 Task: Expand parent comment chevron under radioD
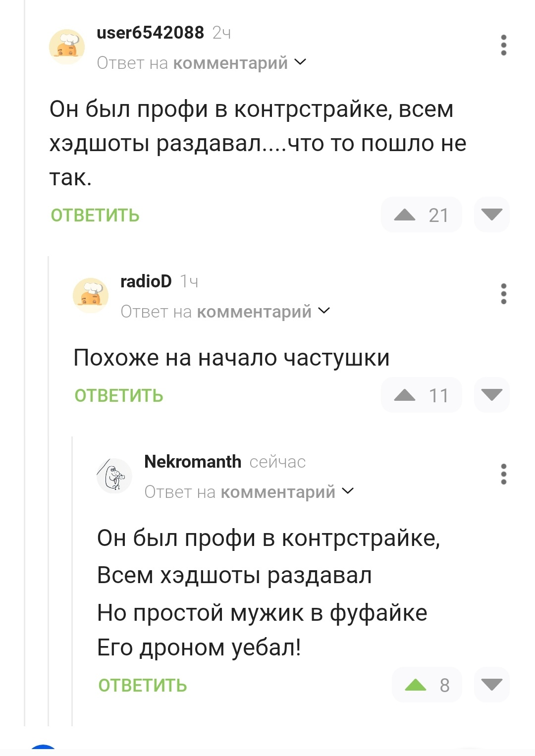click(x=324, y=311)
